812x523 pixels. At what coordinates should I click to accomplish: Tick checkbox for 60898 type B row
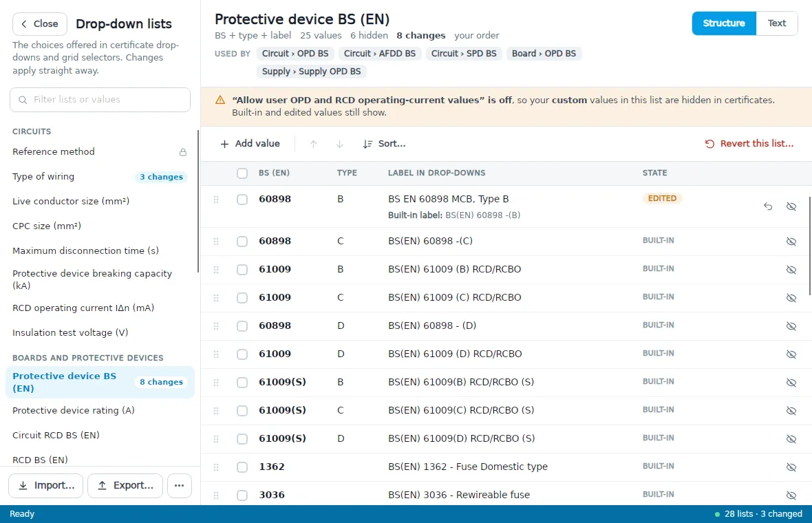(242, 200)
